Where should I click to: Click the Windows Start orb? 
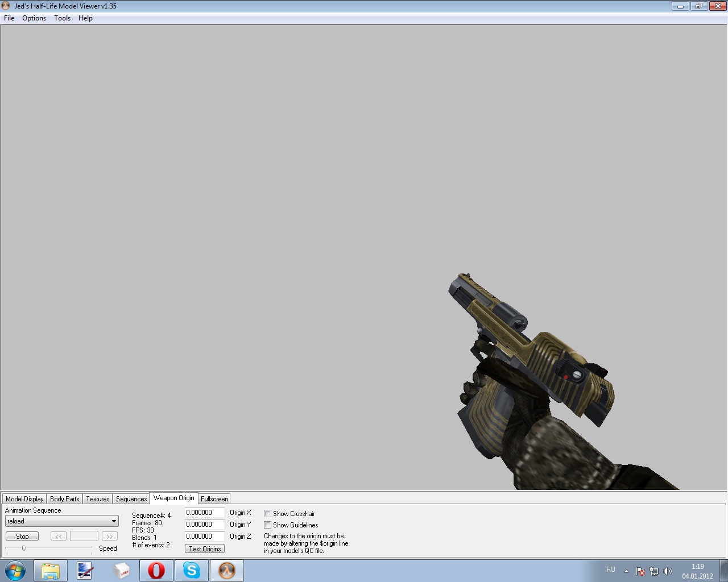[15, 571]
